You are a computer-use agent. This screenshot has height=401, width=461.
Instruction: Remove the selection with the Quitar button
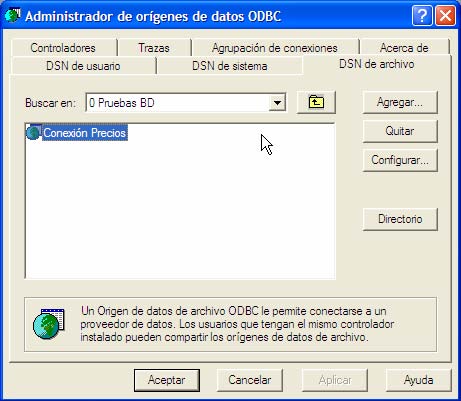pyautogui.click(x=400, y=131)
